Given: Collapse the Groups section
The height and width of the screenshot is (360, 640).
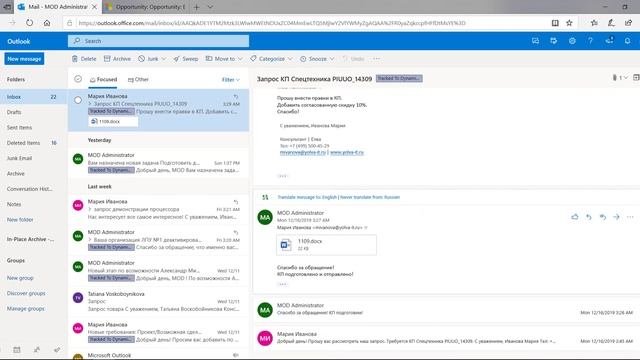Looking at the screenshot, I should click(x=16, y=260).
